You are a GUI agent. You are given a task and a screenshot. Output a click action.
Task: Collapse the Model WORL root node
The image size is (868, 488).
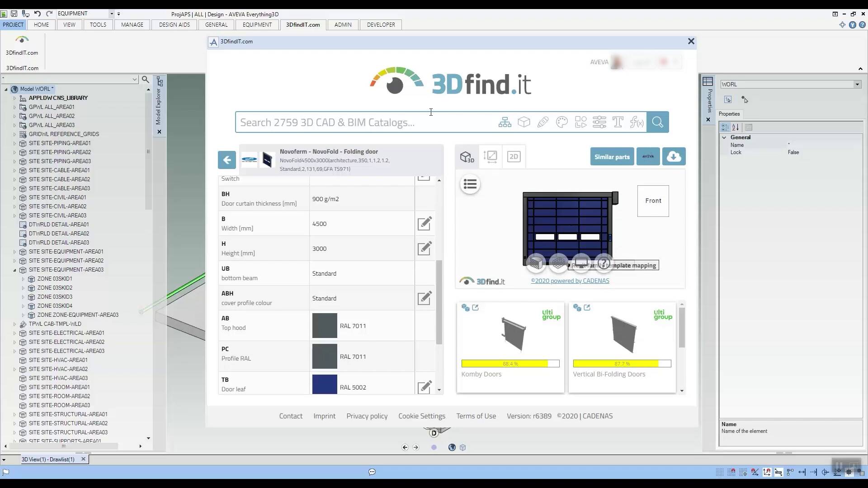coord(6,89)
